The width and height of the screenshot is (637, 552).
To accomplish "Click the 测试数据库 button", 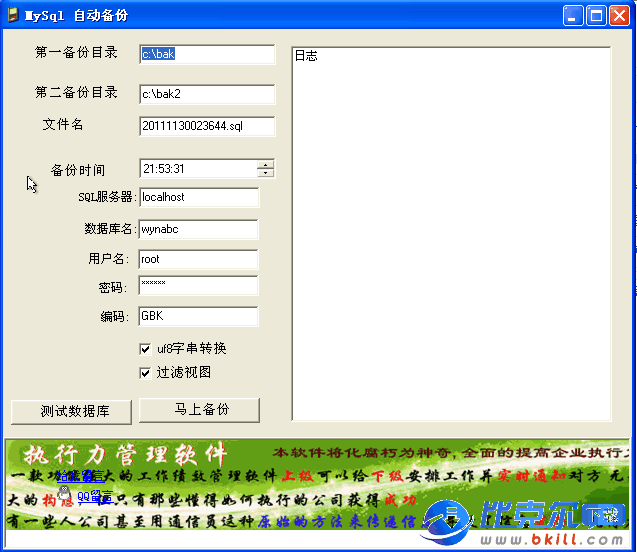I will point(72,412).
